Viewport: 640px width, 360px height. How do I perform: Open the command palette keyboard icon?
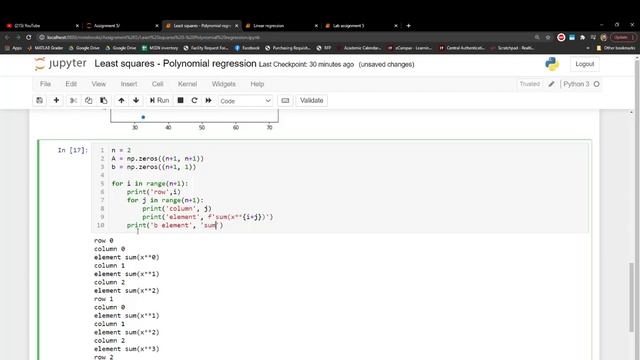(x=285, y=100)
